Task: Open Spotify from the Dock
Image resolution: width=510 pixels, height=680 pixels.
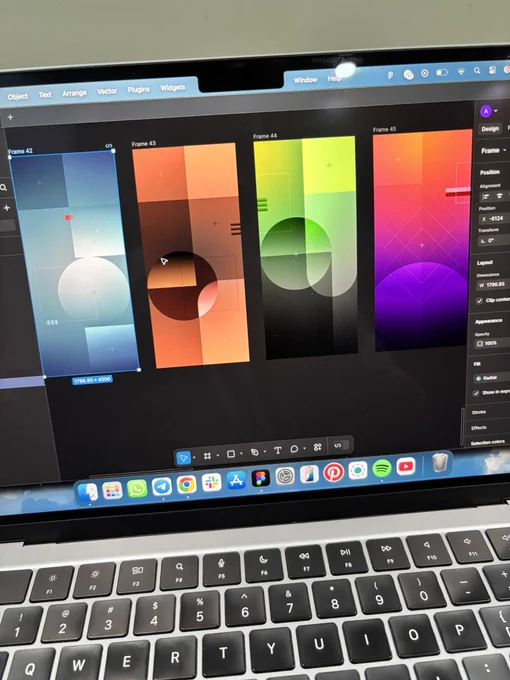Action: pos(382,468)
